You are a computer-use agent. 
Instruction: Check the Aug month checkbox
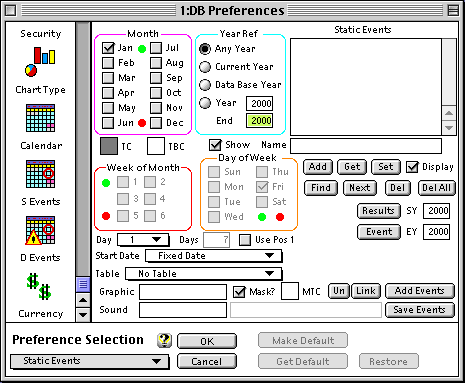tap(156, 63)
